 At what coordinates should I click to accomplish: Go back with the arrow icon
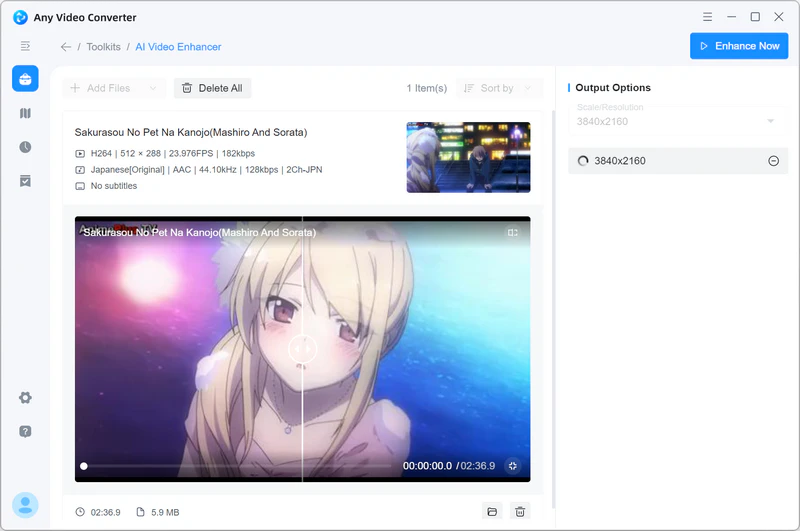(66, 47)
